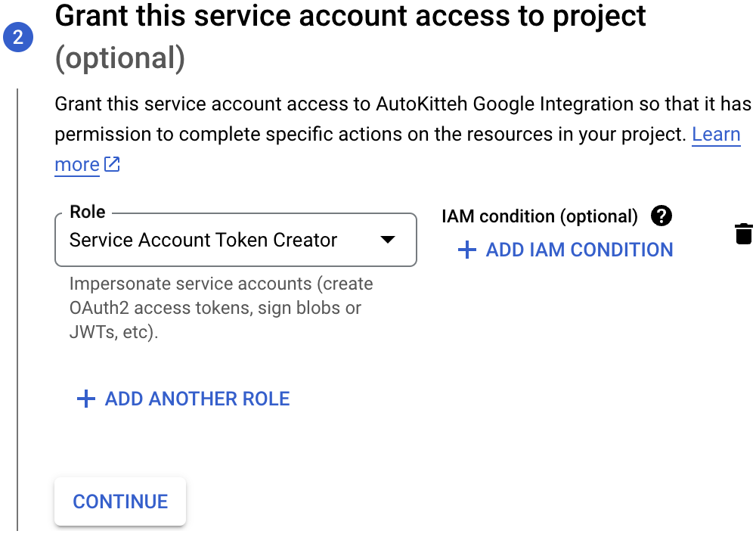
Task: Click the IAM condition help icon
Action: [x=661, y=216]
